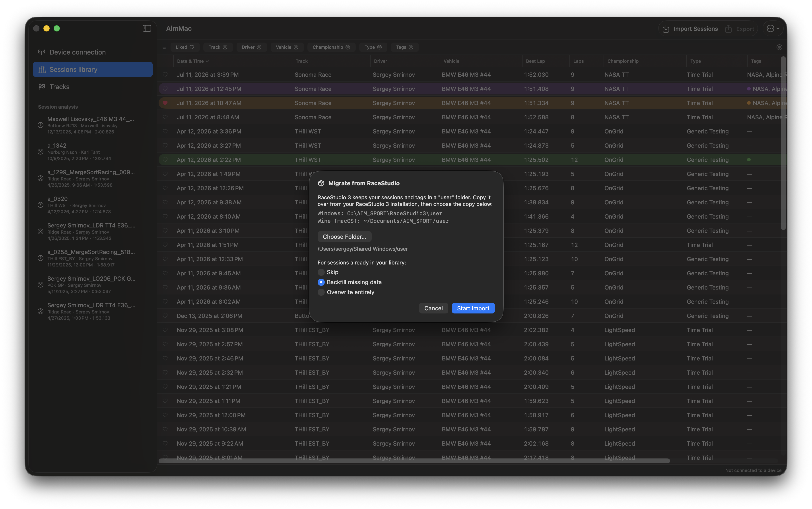Click the Import Sessions button label
Image resolution: width=812 pixels, height=509 pixels.
click(x=696, y=29)
